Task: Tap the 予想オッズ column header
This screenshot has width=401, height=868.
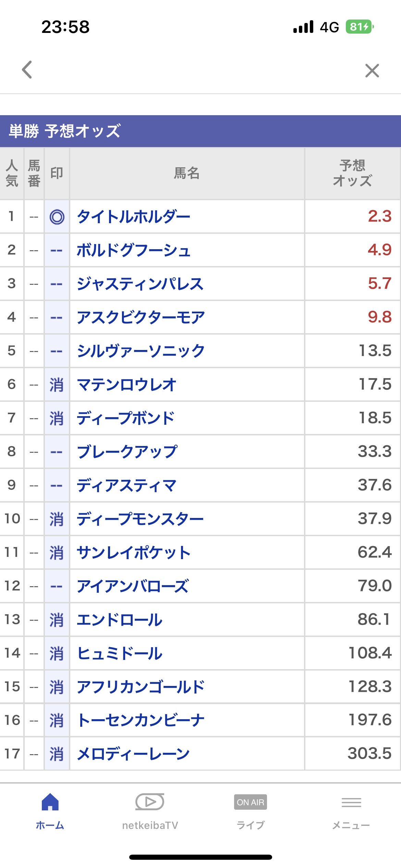Action: [x=352, y=173]
